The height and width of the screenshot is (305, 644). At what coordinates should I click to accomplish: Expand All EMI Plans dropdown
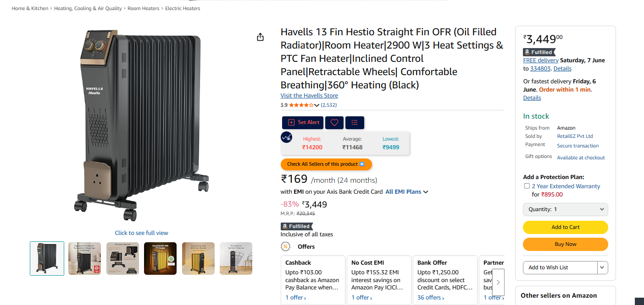point(407,192)
